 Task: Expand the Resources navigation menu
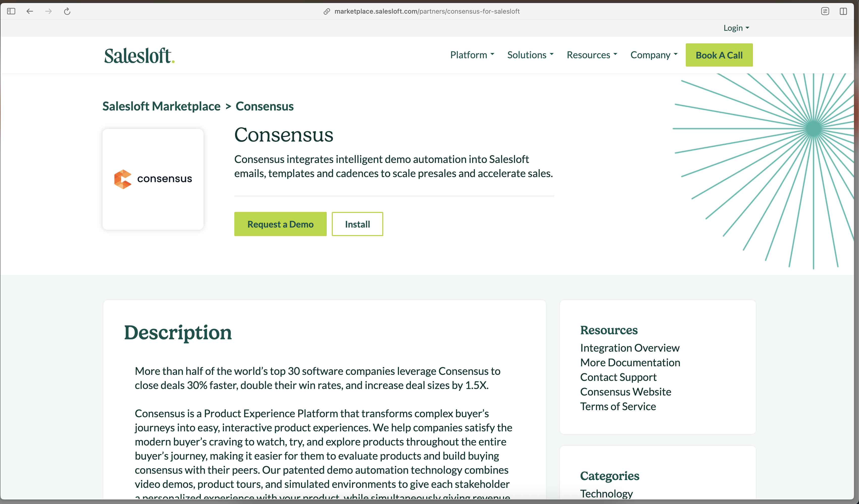pos(592,55)
